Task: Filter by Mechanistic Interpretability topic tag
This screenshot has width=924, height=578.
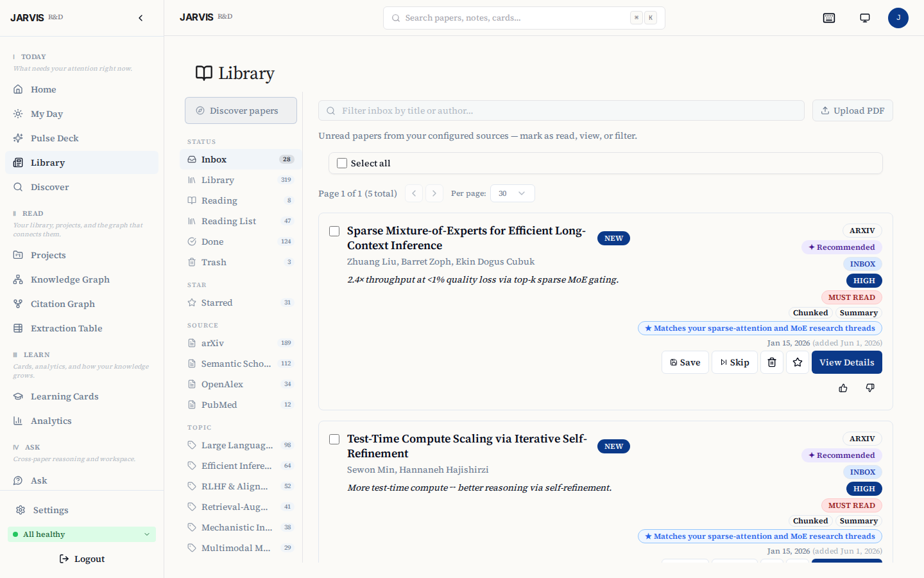Action: [241, 527]
